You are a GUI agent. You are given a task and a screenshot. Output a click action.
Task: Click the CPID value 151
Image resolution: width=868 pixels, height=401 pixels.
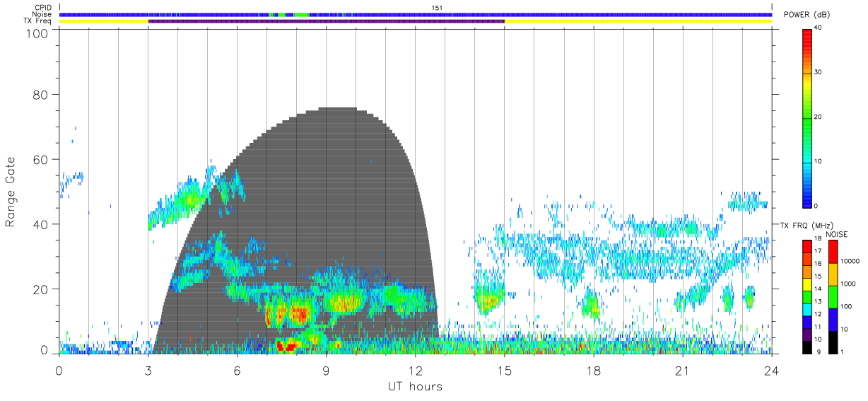click(x=437, y=8)
